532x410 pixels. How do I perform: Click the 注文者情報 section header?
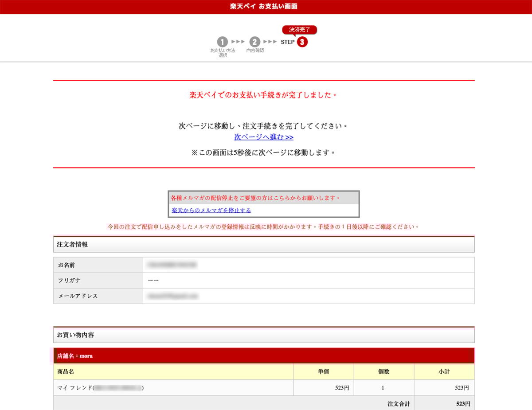(x=264, y=244)
